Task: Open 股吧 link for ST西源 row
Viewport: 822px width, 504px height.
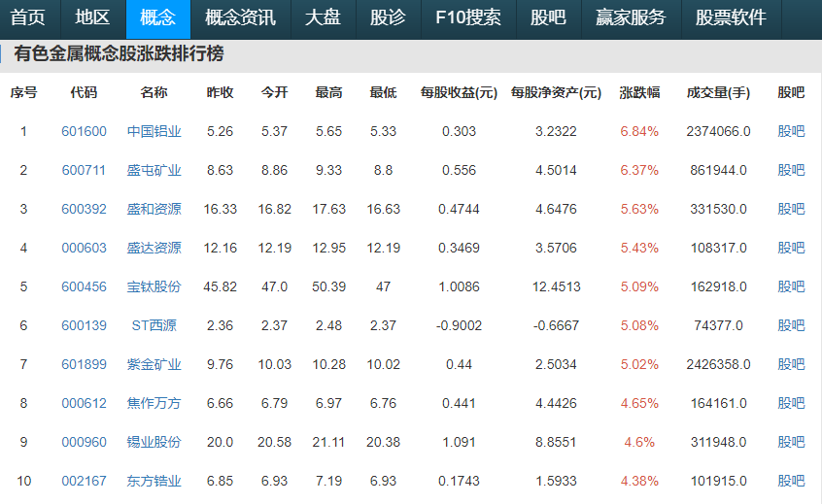Action: (x=791, y=325)
